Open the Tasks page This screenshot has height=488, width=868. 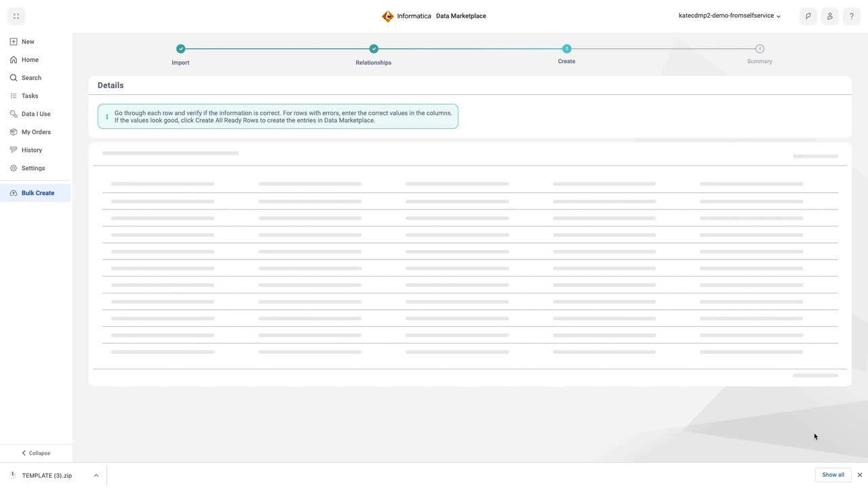click(30, 96)
